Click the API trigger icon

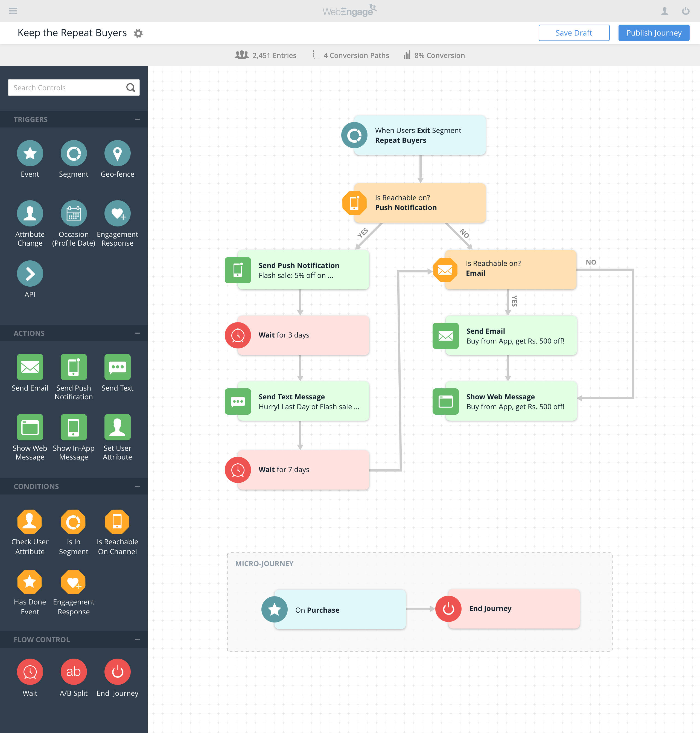pyautogui.click(x=30, y=274)
